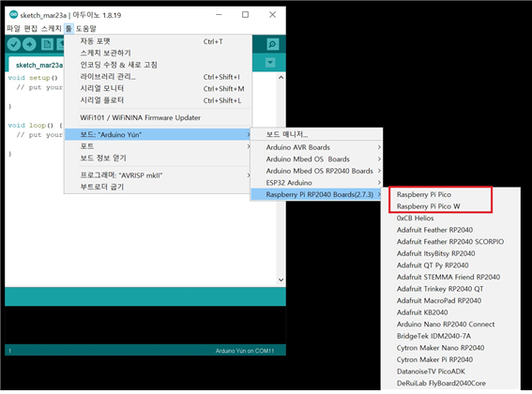Select Adafruit Feather RP2040 SCORPIO
532x394 pixels.
(450, 242)
